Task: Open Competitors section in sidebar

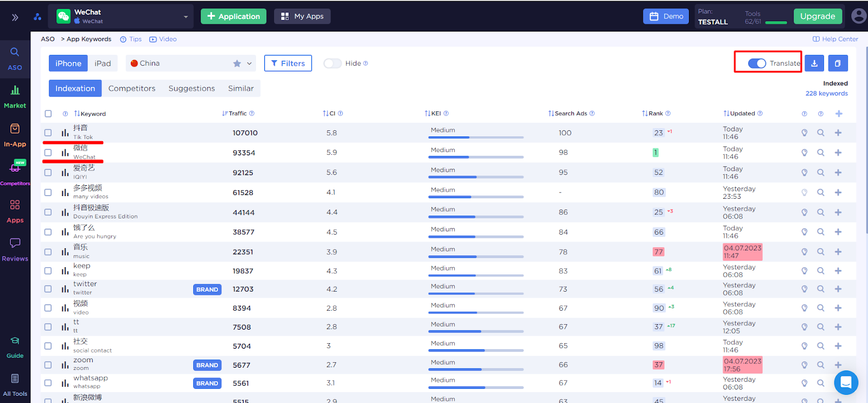Action: (15, 174)
